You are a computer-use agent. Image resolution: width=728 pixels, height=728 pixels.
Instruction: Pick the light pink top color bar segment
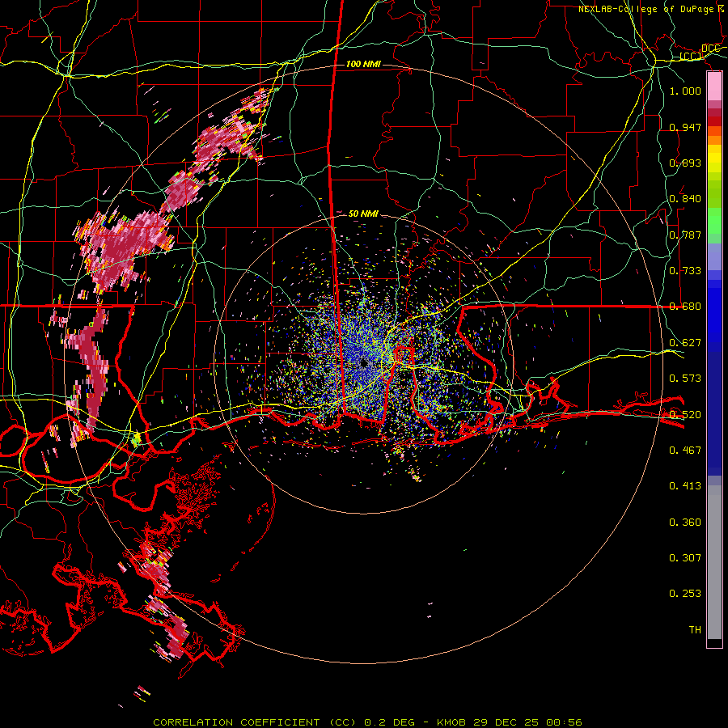(x=714, y=87)
